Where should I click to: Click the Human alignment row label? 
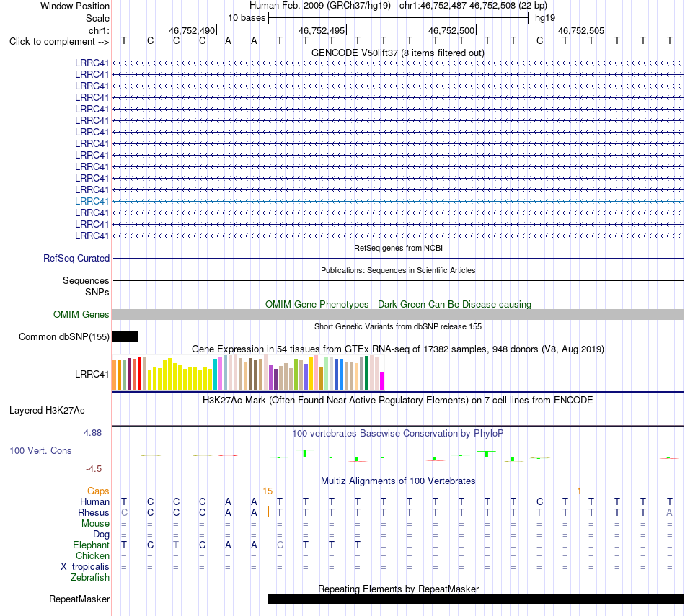[x=94, y=501]
